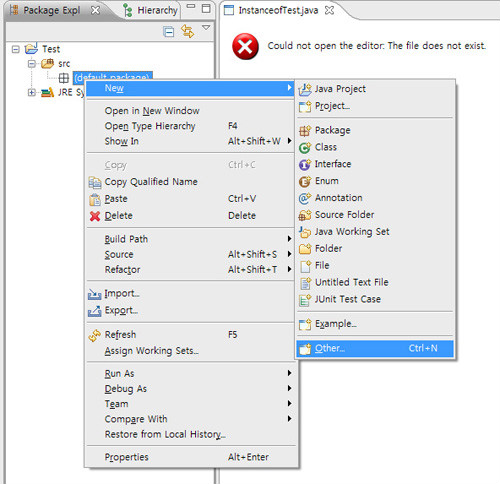Click the Untitled Text File icon

pyautogui.click(x=305, y=283)
